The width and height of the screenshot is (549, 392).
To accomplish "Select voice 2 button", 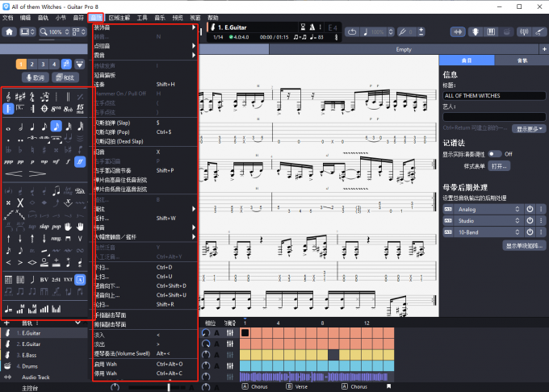I will tap(31, 64).
